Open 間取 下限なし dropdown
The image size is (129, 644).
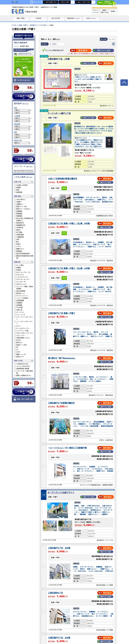tap(22, 135)
